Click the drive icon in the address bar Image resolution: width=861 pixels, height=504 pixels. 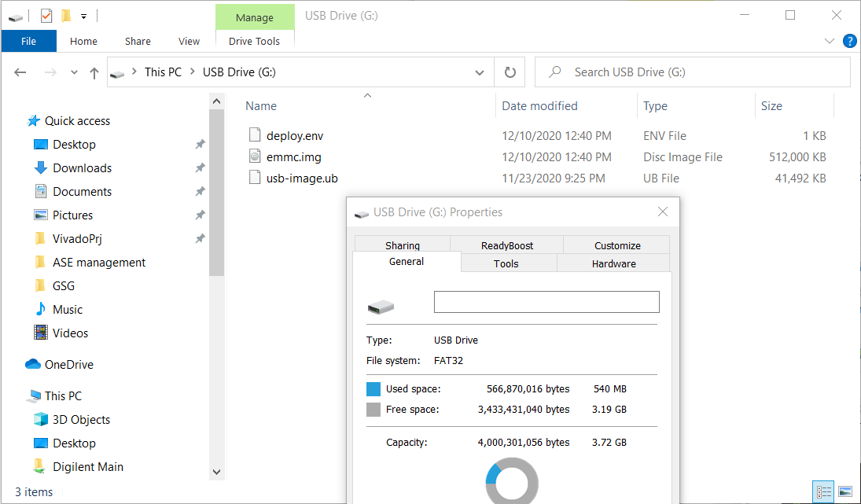point(117,72)
